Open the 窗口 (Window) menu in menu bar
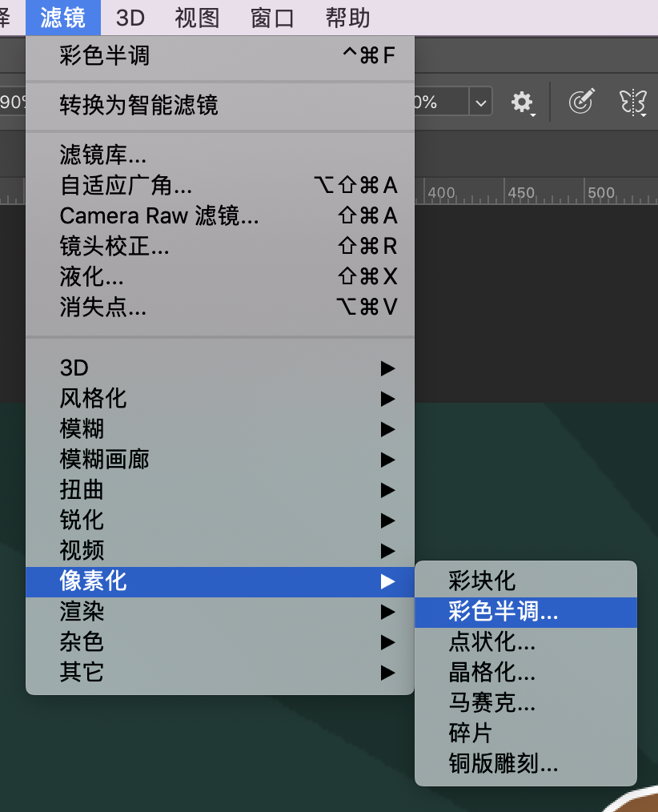Image resolution: width=658 pixels, height=812 pixels. (272, 18)
